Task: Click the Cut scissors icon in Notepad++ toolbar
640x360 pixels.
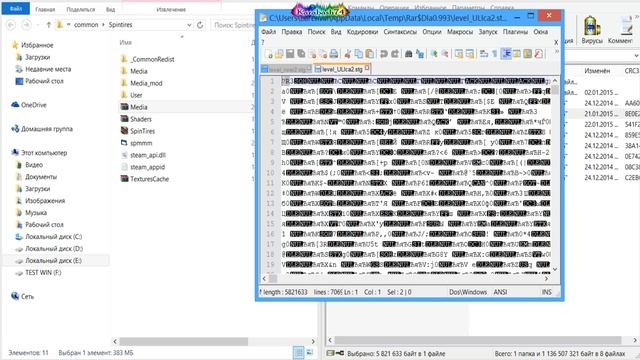Action: [x=348, y=54]
